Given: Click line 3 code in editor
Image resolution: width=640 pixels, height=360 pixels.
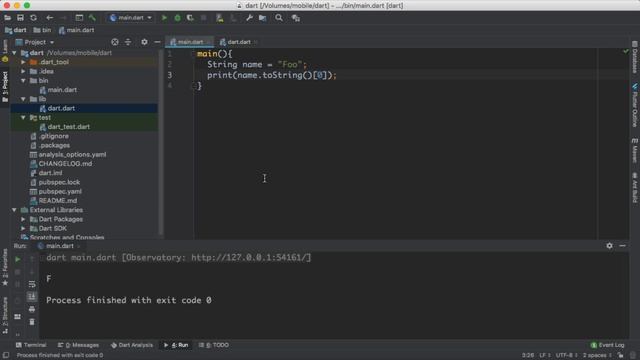Looking at the screenshot, I should click(272, 76).
